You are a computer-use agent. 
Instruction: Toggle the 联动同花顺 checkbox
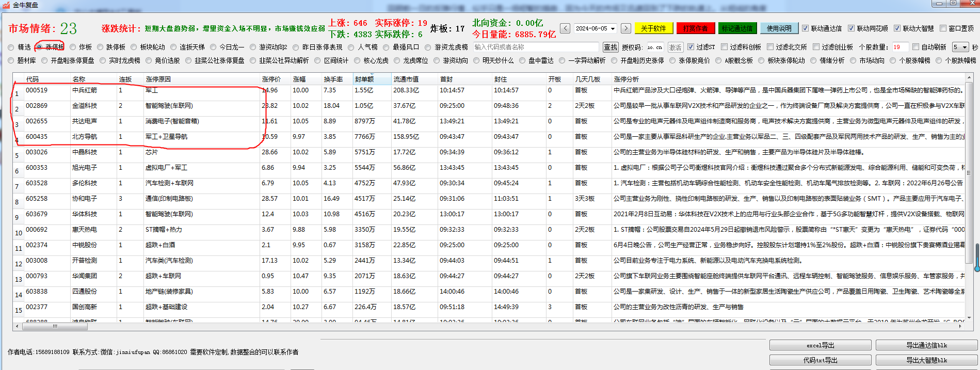click(x=851, y=28)
